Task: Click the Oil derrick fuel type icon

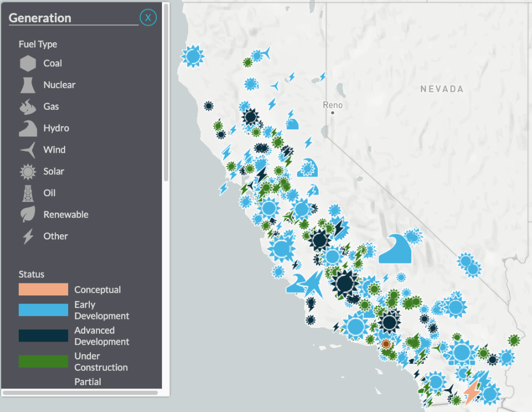Action: tap(27, 193)
